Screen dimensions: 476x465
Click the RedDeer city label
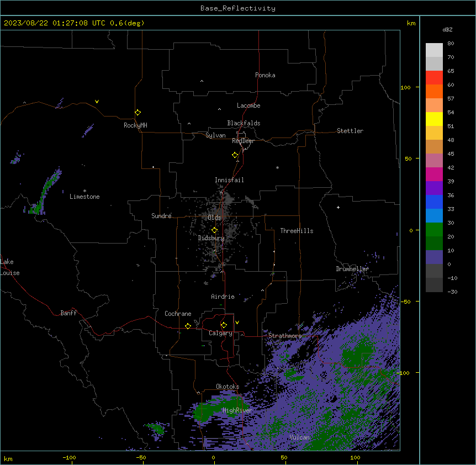click(x=243, y=140)
